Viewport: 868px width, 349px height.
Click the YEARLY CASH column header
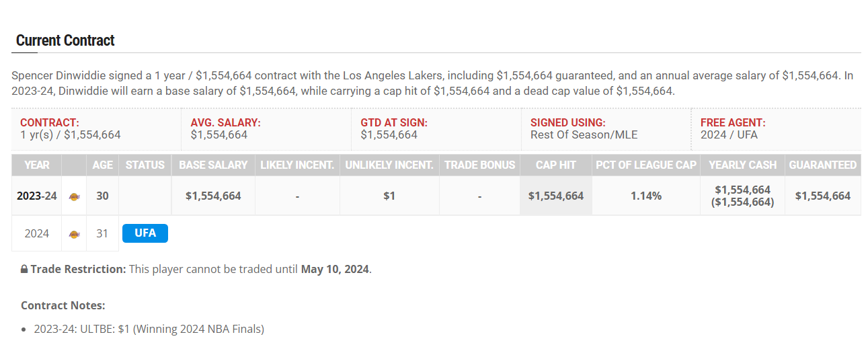(742, 165)
